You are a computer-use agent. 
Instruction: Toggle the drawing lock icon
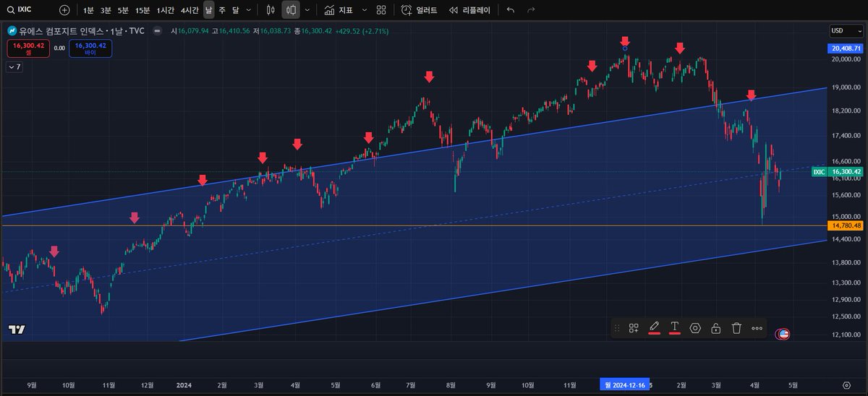click(x=715, y=328)
